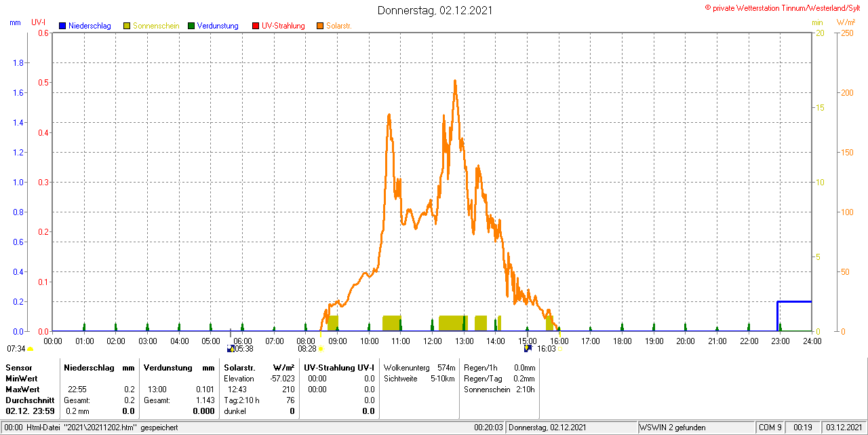Click the 200 tick on the W/m² axis
868x435 pixels.
tap(847, 92)
